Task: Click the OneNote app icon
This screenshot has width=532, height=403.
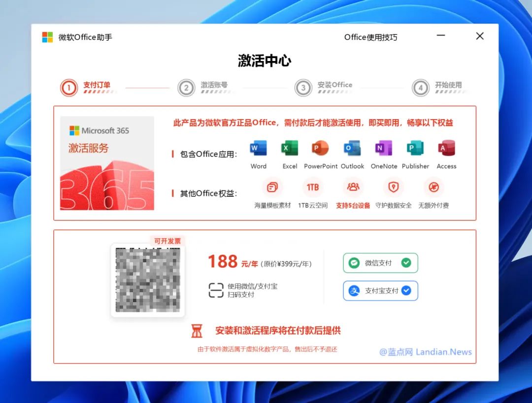Action: click(384, 148)
